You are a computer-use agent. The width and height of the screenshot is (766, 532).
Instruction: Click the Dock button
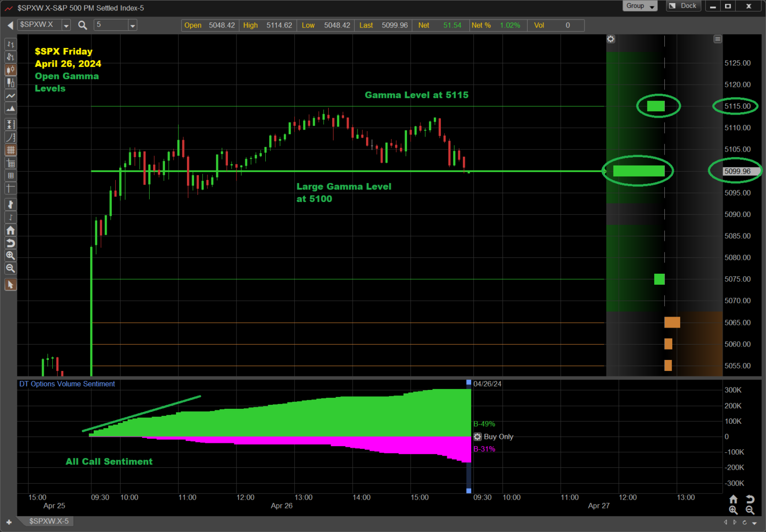684,6
